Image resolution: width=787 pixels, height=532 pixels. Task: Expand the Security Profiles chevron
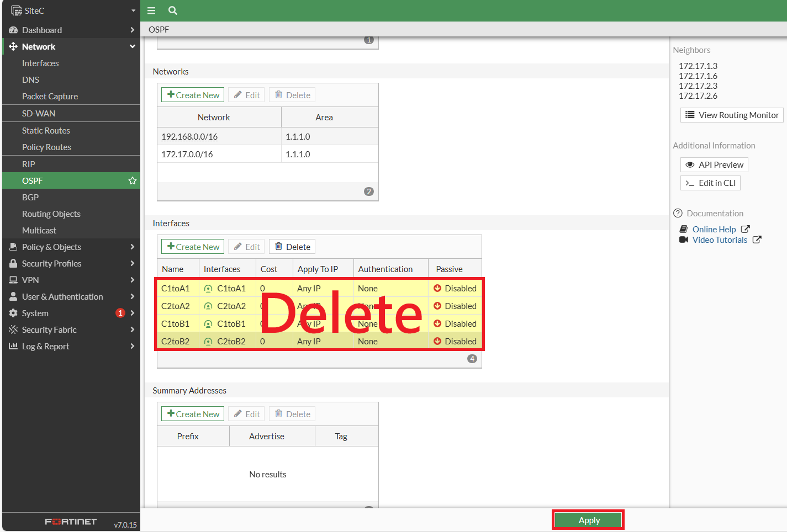click(x=133, y=263)
